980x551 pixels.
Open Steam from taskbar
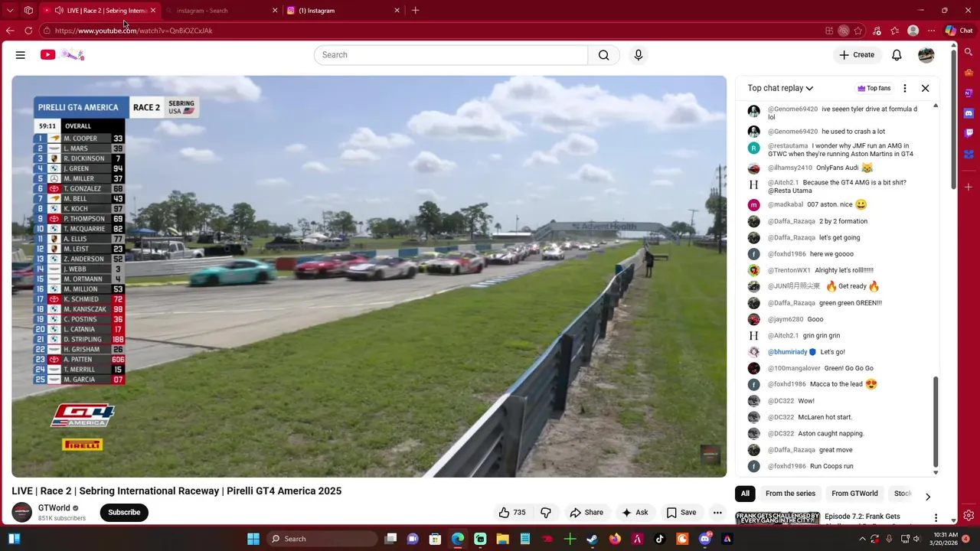593,539
